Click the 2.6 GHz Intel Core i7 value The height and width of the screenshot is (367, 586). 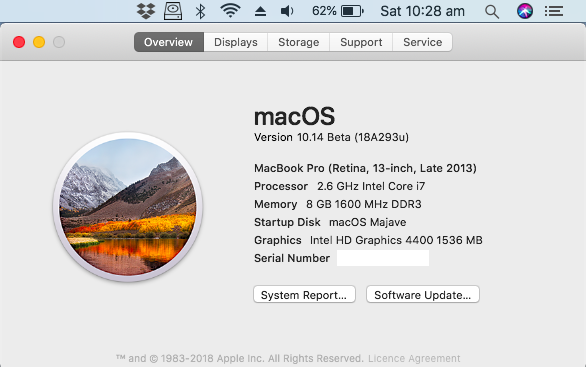pos(371,186)
